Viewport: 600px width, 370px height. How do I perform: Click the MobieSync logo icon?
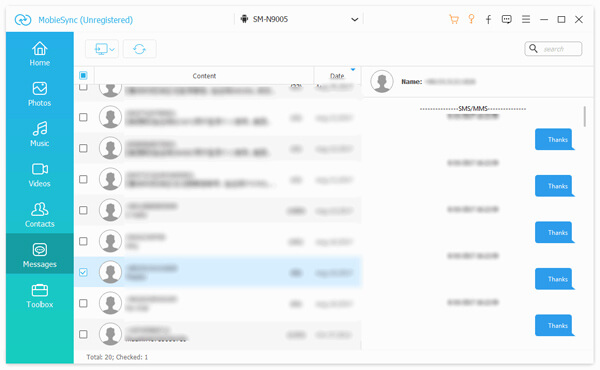[23, 20]
